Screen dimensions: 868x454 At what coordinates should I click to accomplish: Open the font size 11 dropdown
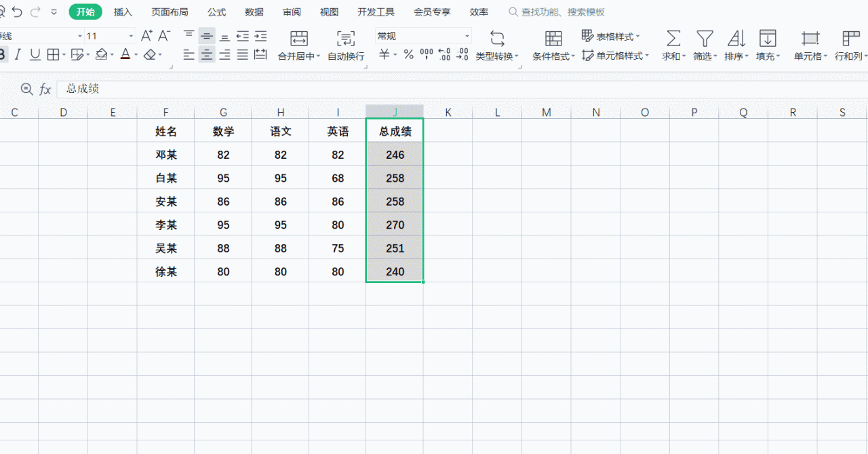point(131,36)
